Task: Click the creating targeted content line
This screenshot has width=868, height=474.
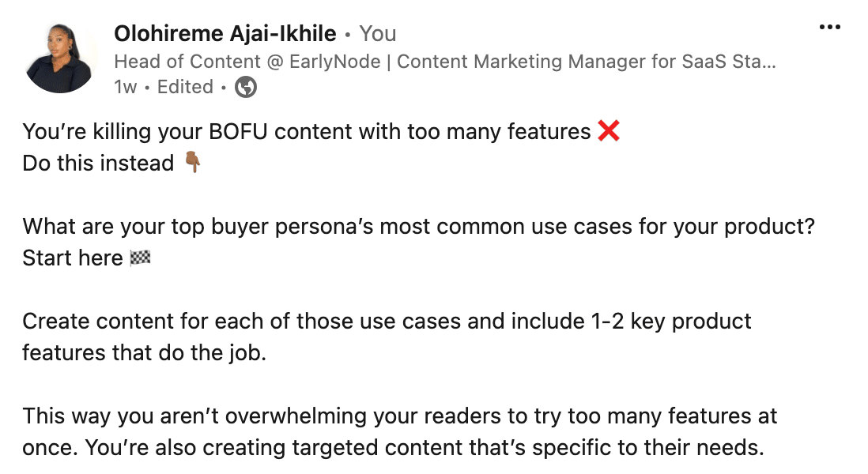Action: pos(393,447)
